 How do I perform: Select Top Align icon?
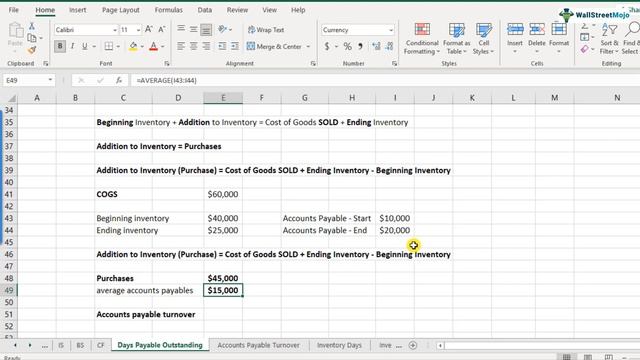181,29
